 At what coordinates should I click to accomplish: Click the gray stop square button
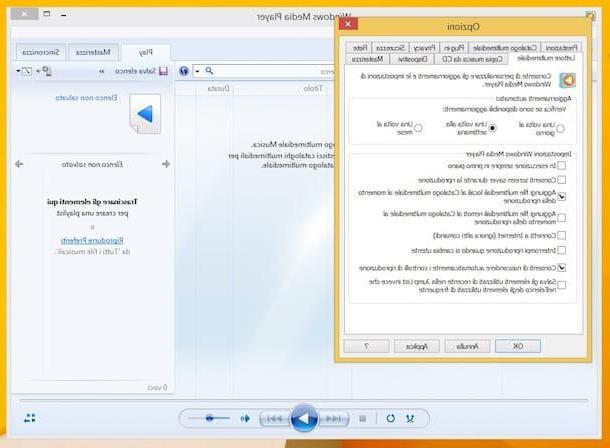tap(363, 419)
